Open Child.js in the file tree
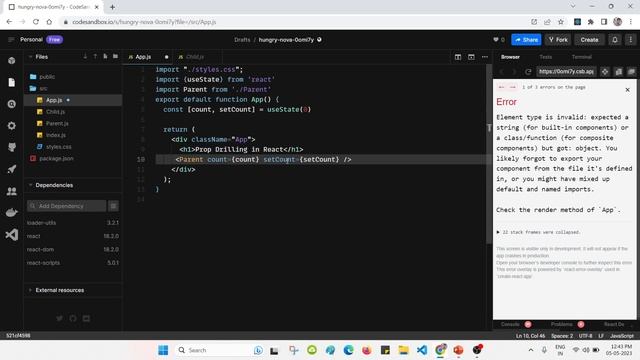The width and height of the screenshot is (640, 360). pyautogui.click(x=55, y=112)
